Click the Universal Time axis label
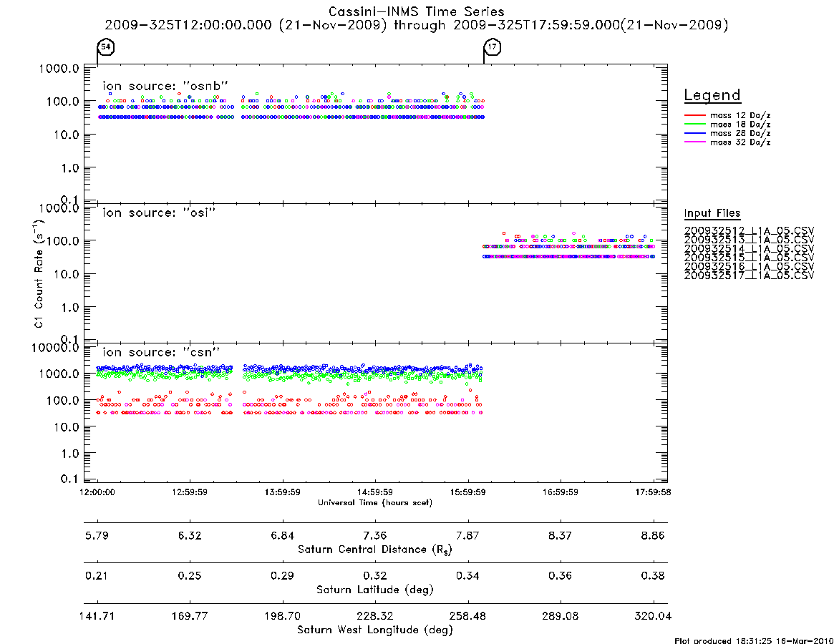The image size is (834, 644). click(x=375, y=502)
